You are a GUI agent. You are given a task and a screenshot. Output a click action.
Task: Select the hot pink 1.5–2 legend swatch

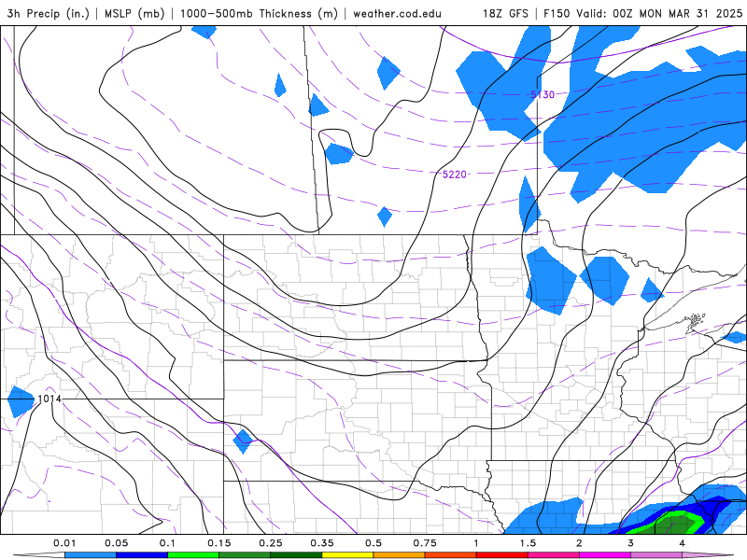point(554,555)
